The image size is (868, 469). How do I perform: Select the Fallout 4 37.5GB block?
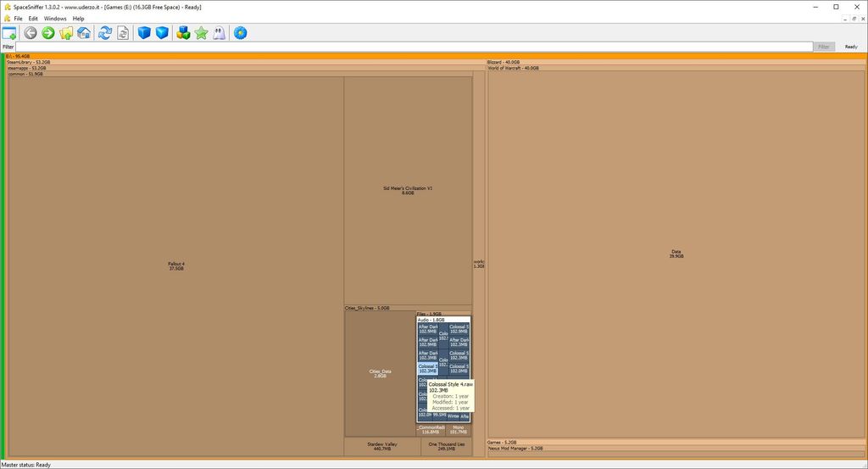click(x=176, y=266)
